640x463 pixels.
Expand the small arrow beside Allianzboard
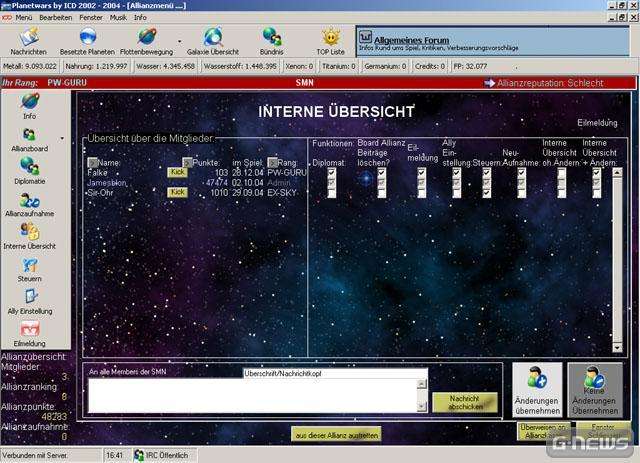point(62,139)
